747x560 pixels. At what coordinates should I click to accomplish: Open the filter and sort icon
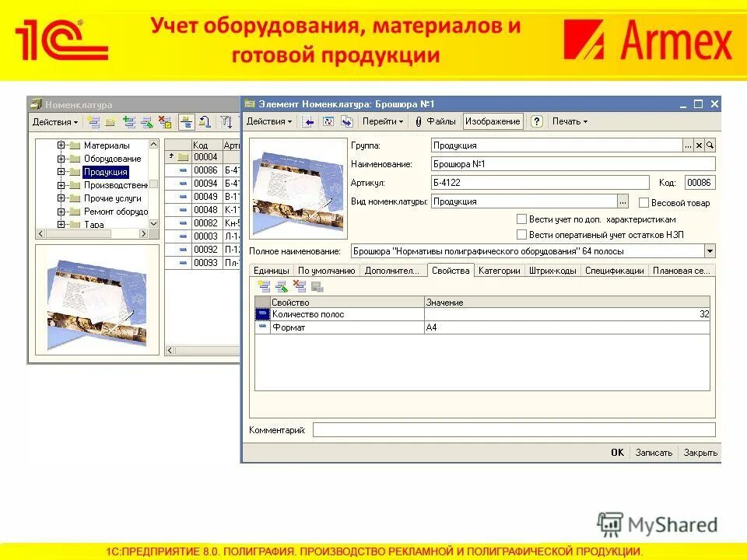click(226, 123)
